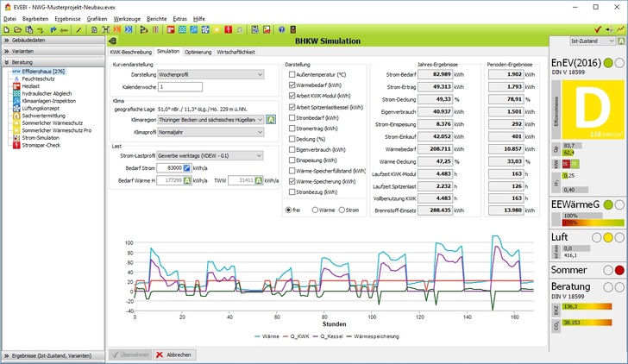This screenshot has width=628, height=364.
Task: Click the icon left of BHKW Simulation title
Action: pyautogui.click(x=113, y=41)
